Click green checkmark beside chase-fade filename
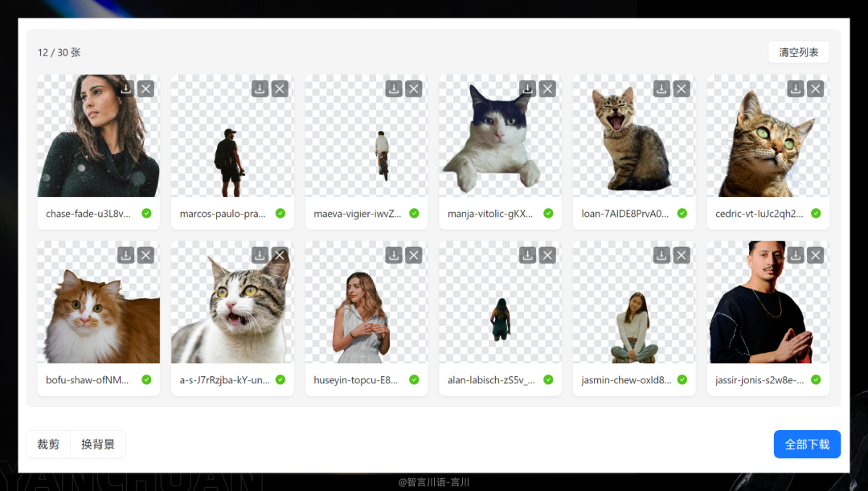 click(x=146, y=213)
